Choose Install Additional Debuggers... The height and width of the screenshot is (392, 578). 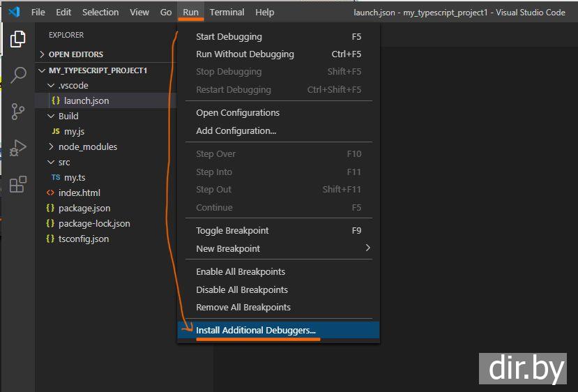[278, 330]
